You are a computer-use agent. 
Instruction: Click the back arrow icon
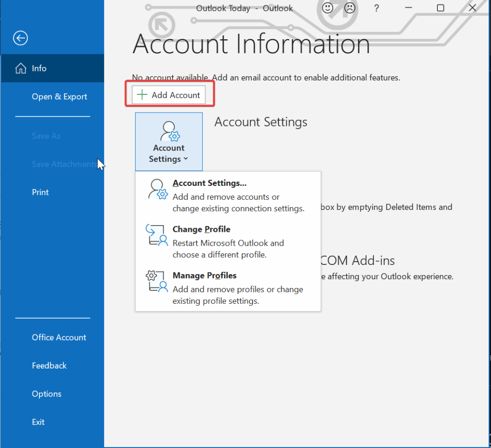pos(20,38)
